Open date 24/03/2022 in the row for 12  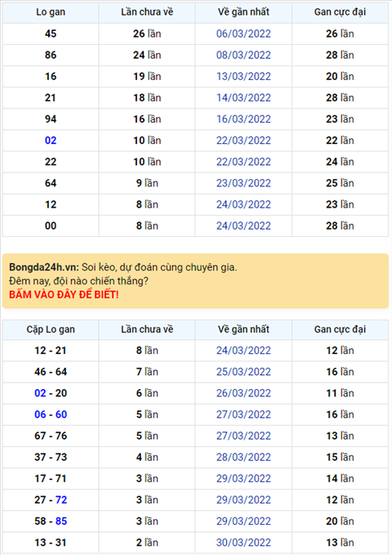(x=243, y=204)
